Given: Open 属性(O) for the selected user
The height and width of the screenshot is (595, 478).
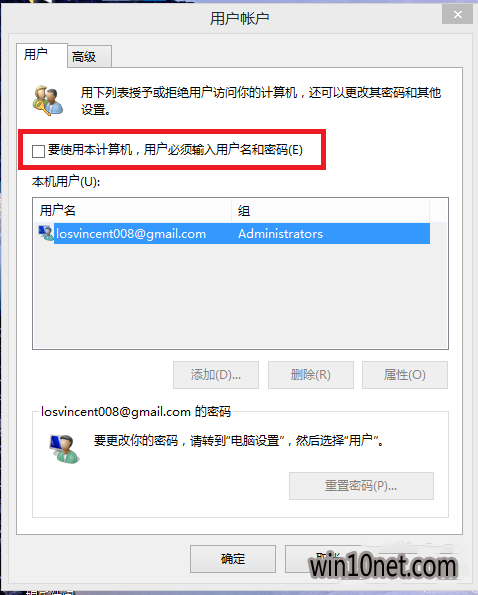Looking at the screenshot, I should click(405, 375).
